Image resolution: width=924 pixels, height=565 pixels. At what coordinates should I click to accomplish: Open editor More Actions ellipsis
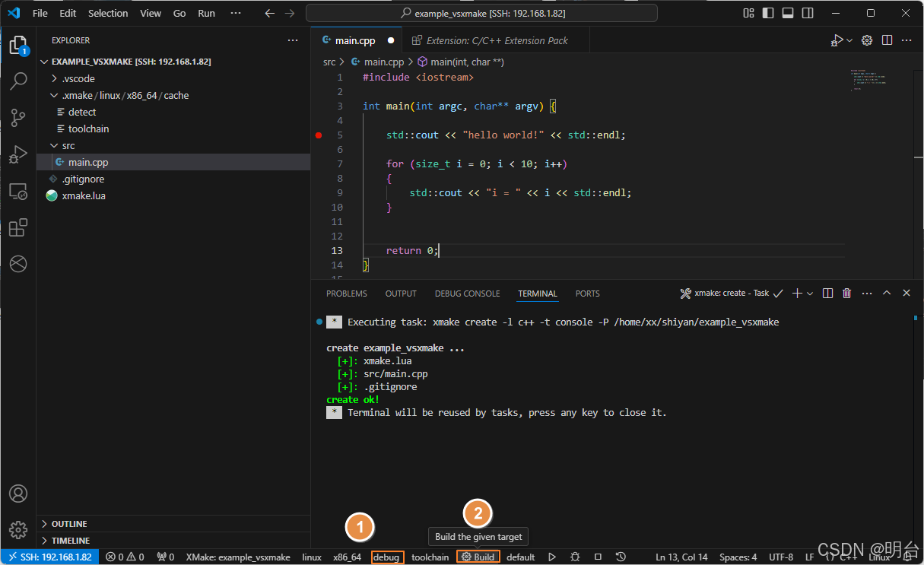click(907, 40)
